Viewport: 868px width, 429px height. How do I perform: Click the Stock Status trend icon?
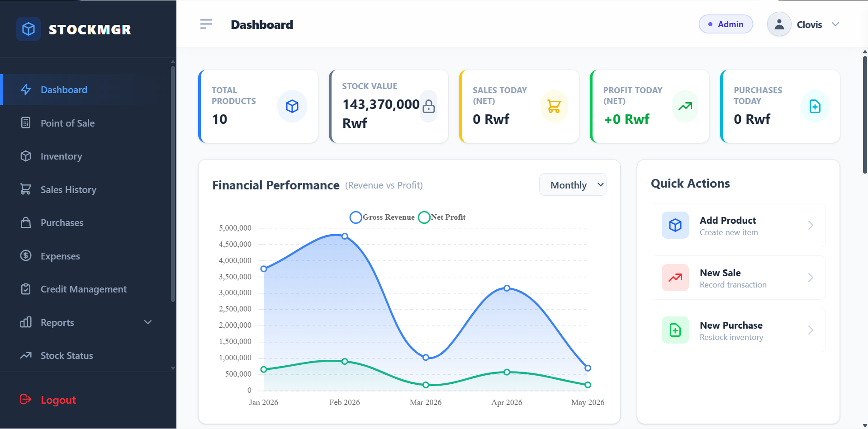(x=26, y=355)
